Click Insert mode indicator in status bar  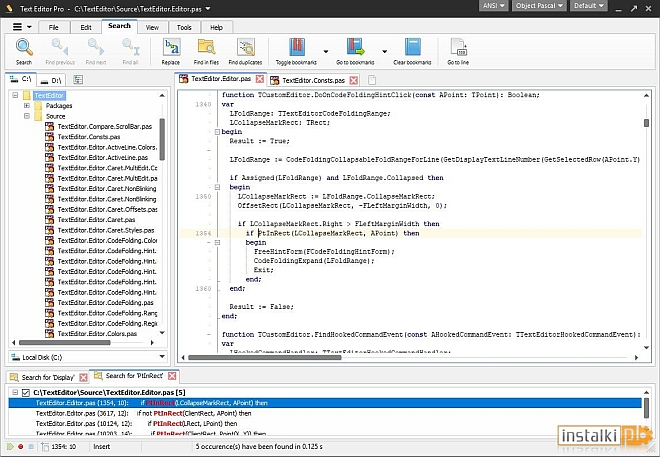pyautogui.click(x=101, y=446)
